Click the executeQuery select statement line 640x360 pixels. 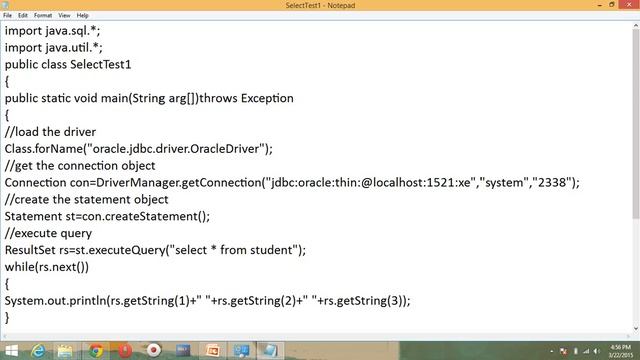point(155,250)
